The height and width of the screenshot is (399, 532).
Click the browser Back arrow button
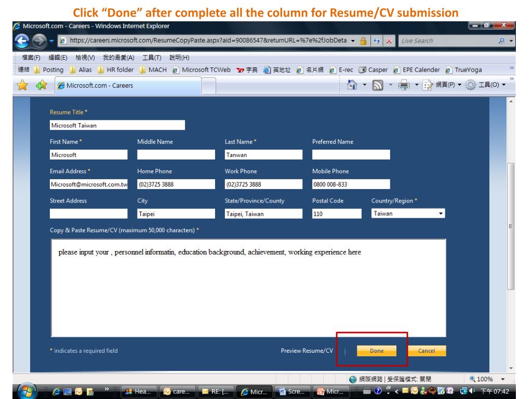[x=22, y=41]
